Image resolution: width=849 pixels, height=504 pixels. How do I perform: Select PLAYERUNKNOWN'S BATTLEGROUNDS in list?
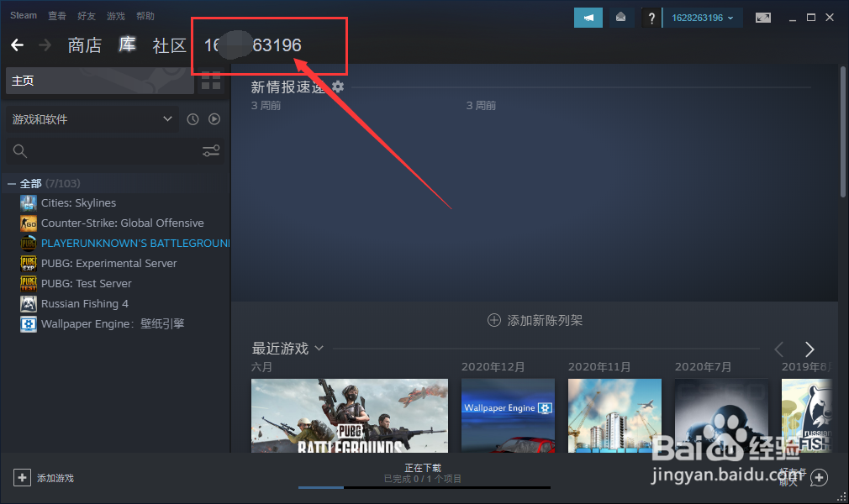coord(135,243)
